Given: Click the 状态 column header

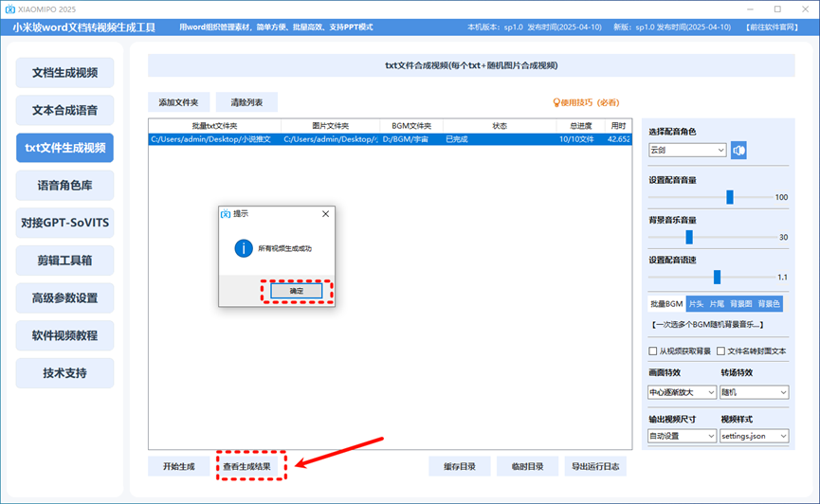Looking at the screenshot, I should [x=500, y=126].
